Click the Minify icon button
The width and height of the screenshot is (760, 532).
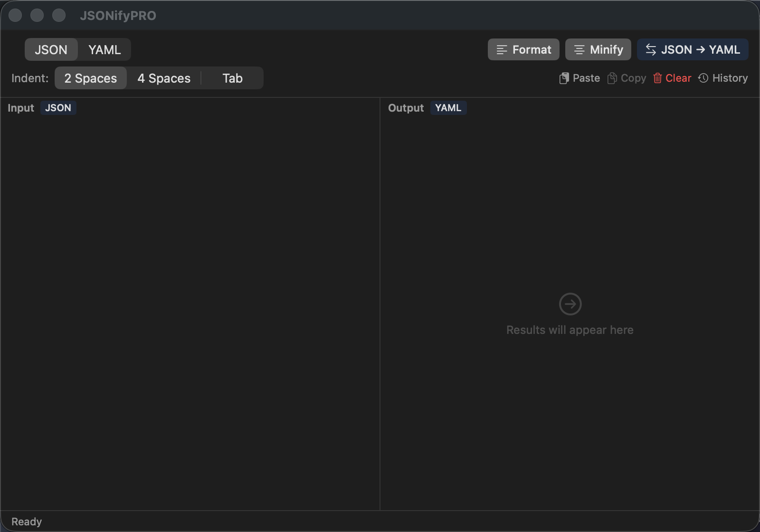pos(579,49)
